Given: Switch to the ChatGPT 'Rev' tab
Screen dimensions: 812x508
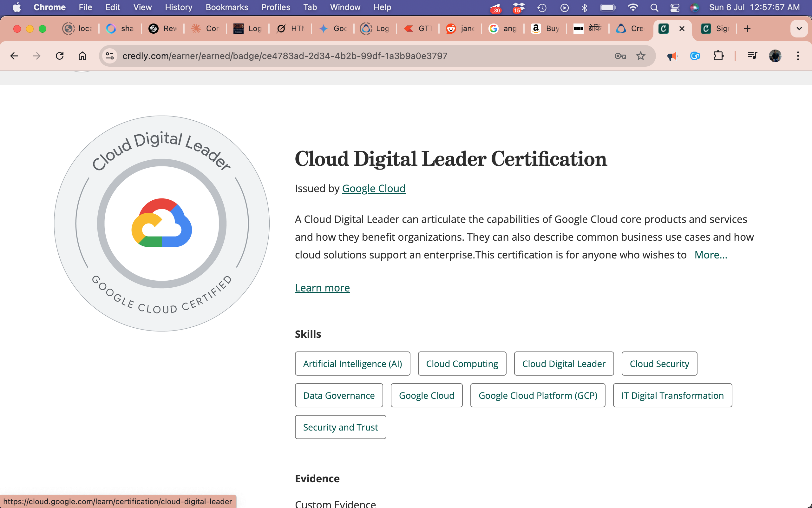Looking at the screenshot, I should (x=163, y=29).
